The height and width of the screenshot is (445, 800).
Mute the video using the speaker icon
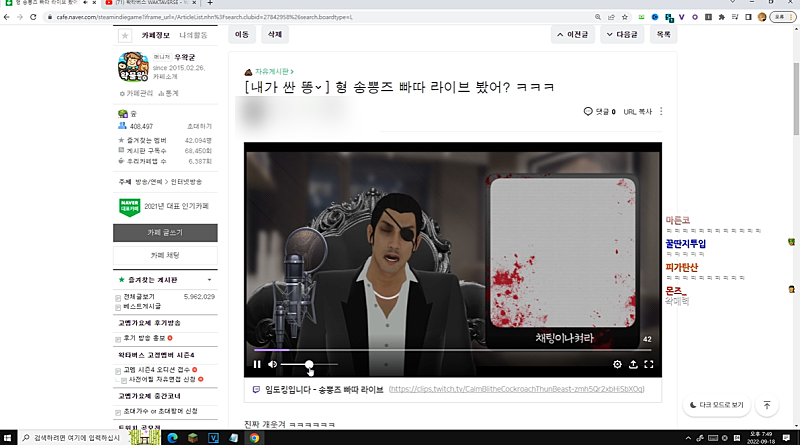pos(273,365)
